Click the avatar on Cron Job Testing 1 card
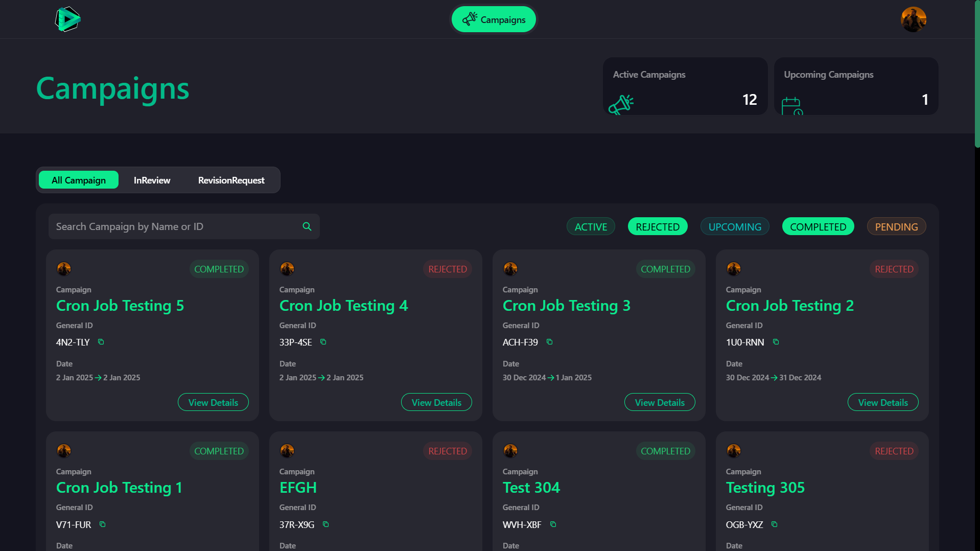The image size is (980, 551). coord(64,451)
